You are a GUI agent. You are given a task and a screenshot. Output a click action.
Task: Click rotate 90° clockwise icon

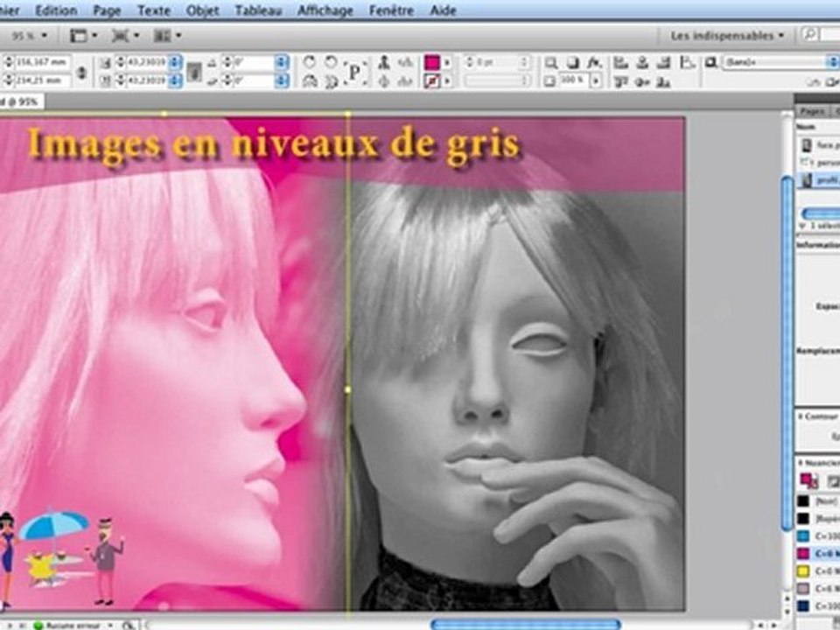click(309, 62)
